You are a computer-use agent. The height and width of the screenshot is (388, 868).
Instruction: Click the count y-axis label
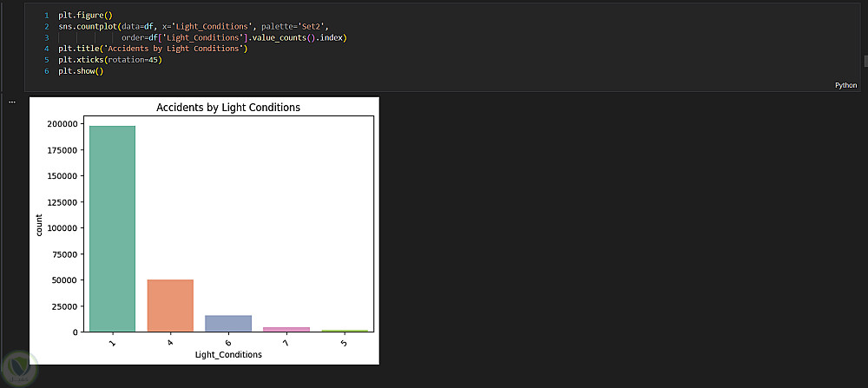point(40,227)
